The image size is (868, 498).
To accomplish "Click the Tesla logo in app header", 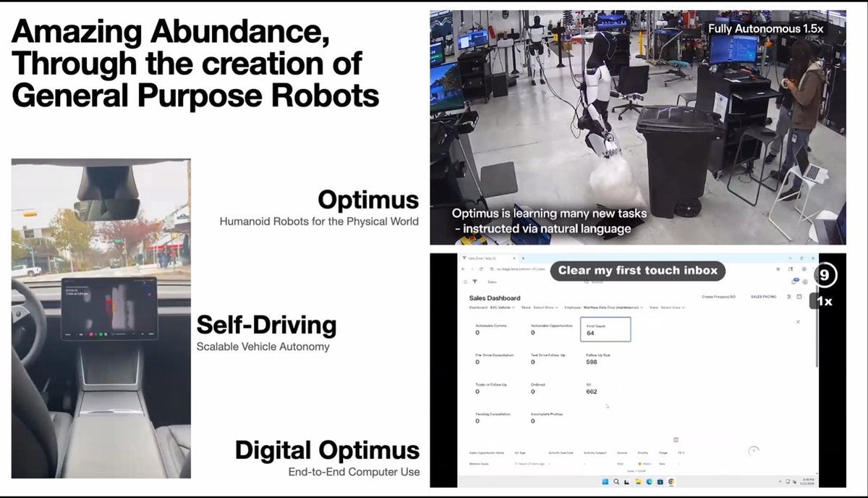I will (475, 282).
